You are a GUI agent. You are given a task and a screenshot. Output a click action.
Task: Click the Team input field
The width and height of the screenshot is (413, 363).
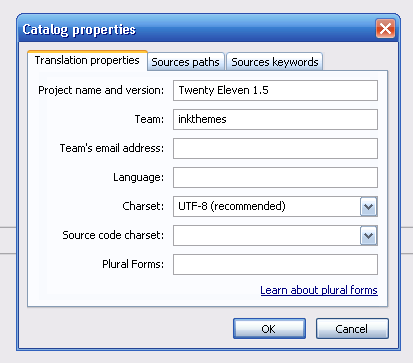click(x=275, y=119)
